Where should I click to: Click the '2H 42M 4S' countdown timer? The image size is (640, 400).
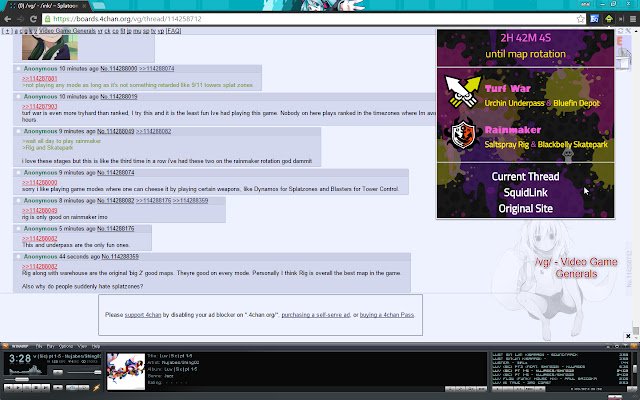click(x=525, y=38)
